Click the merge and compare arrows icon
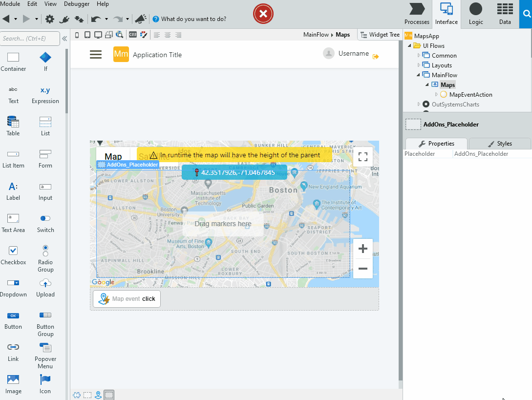This screenshot has width=532, height=400. [x=79, y=20]
